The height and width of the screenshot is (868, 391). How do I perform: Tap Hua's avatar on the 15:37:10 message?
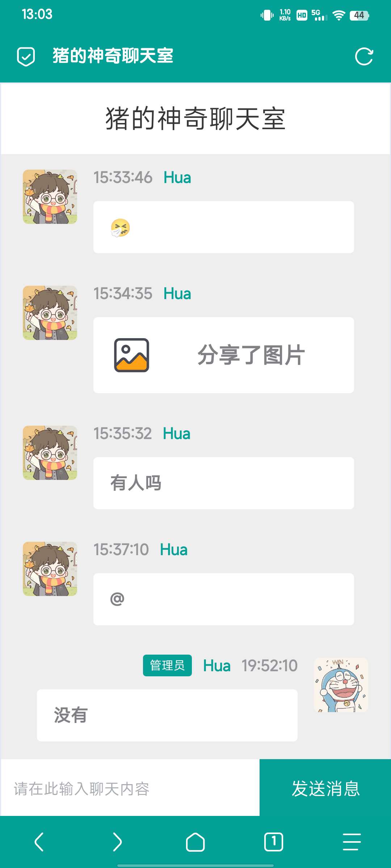(50, 569)
